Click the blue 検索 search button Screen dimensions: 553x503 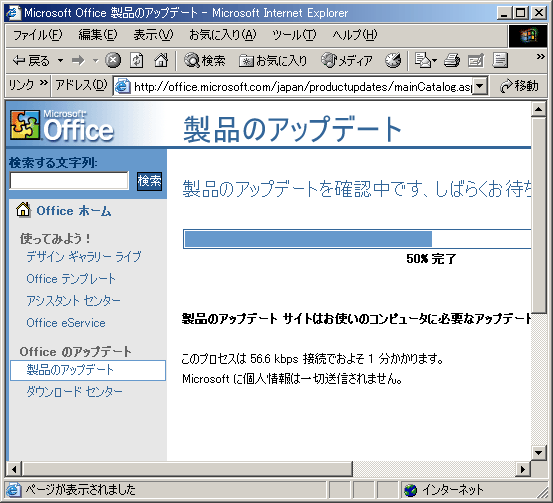(x=149, y=181)
